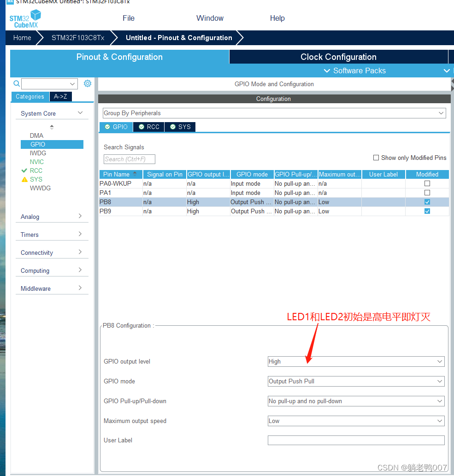Open the Group By Peripherals dropdown
Viewport: 454px width, 476px height.
point(274,113)
